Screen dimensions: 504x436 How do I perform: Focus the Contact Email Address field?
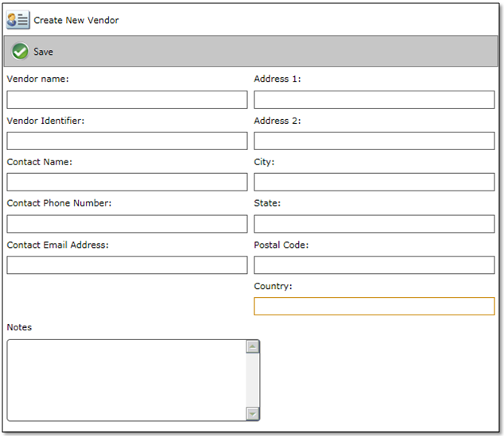[x=127, y=264]
